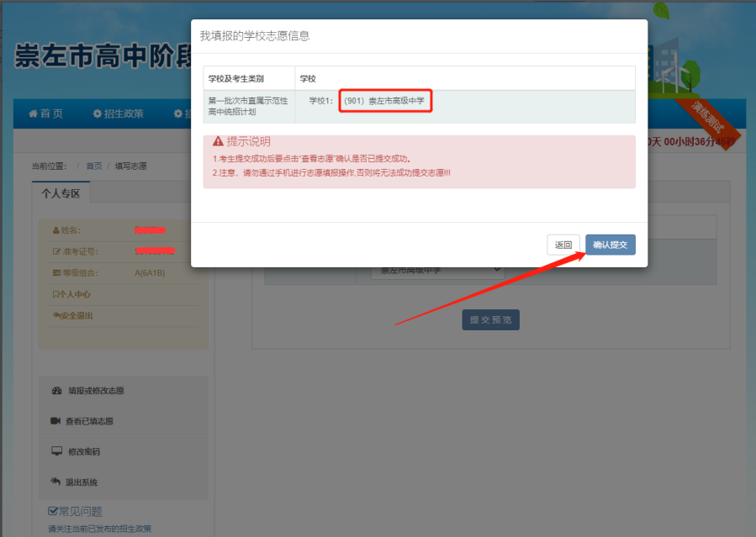Click the warning triangle icon beside 提示说明

click(x=218, y=141)
